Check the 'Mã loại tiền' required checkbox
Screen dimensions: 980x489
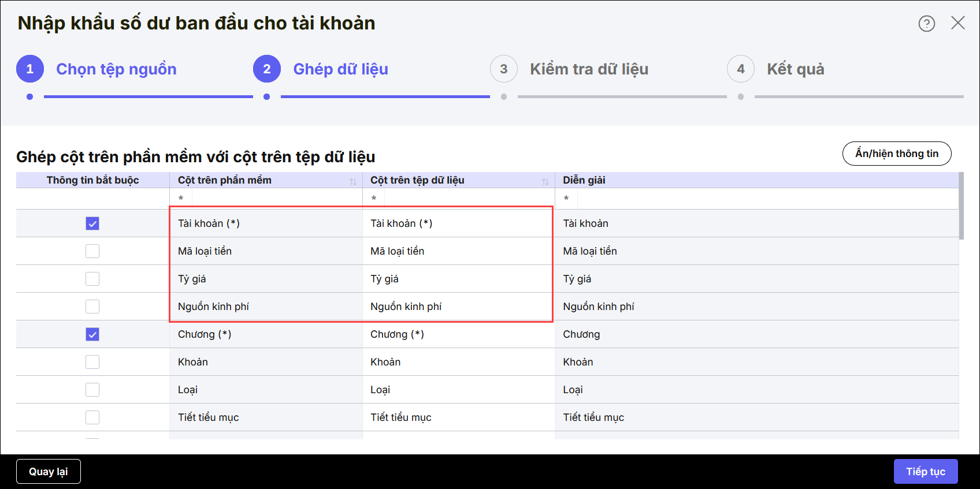tap(92, 251)
